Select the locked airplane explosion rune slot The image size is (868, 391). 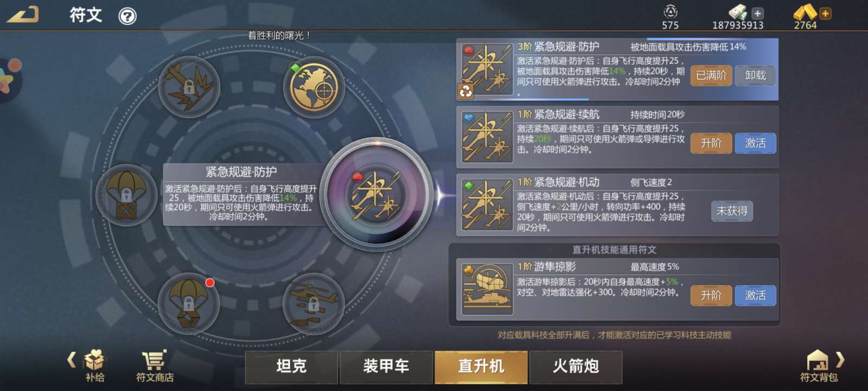(x=189, y=87)
